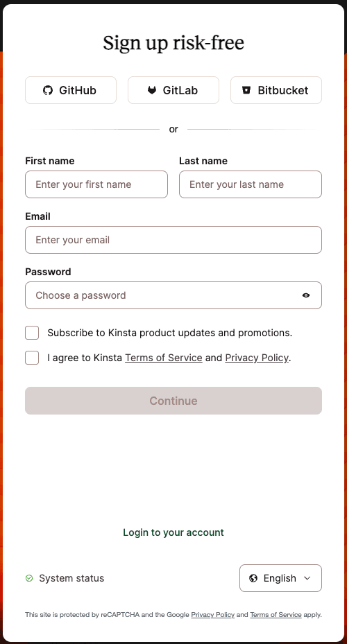Click the globe icon beside English

[x=253, y=578]
